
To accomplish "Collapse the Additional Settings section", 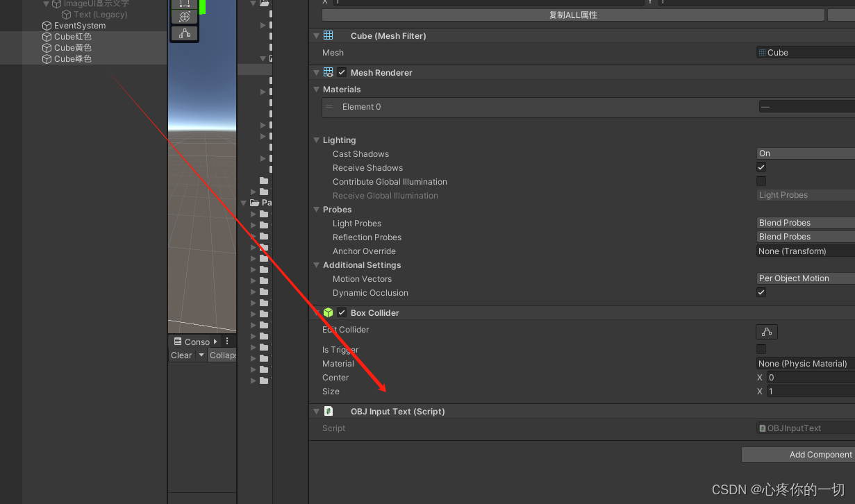I will click(x=317, y=265).
